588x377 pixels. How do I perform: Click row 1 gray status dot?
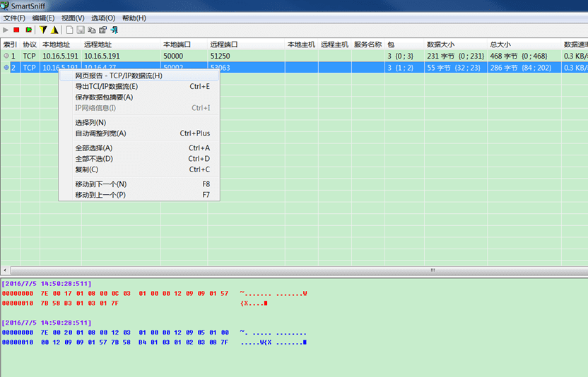click(6, 56)
